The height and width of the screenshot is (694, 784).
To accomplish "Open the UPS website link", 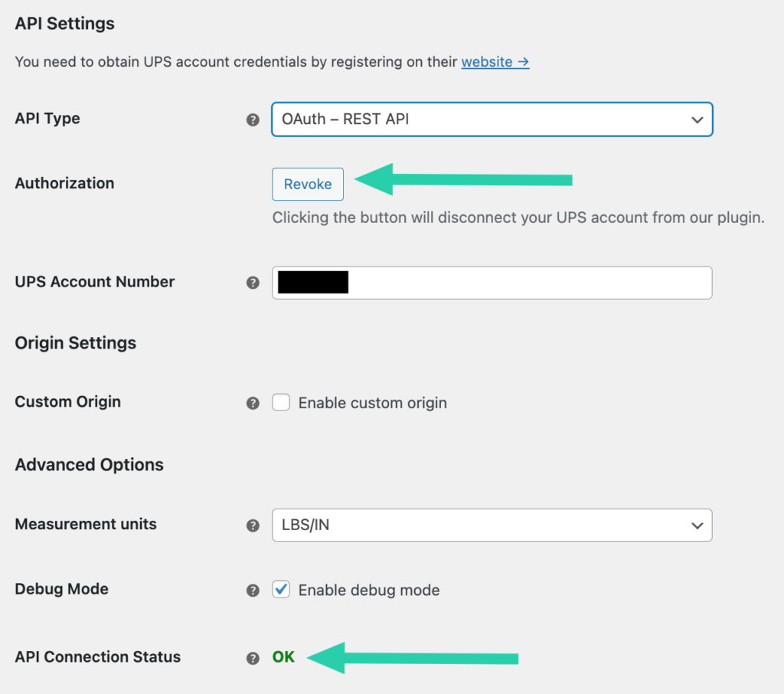I will coord(495,61).
